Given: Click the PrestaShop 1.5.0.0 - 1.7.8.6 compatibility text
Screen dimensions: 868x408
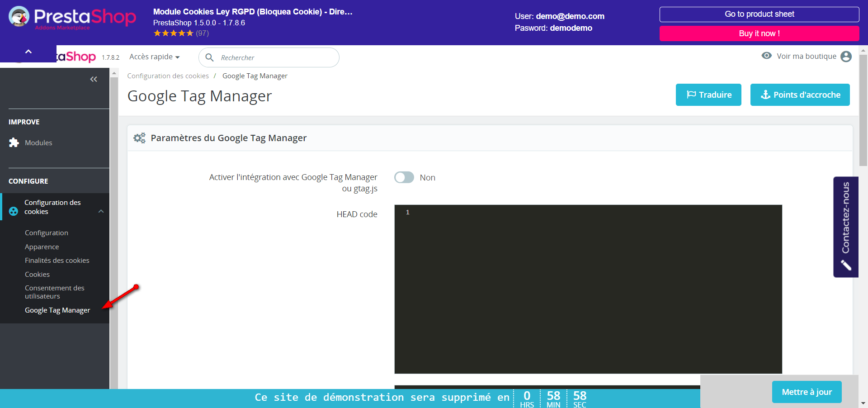Looking at the screenshot, I should [199, 23].
